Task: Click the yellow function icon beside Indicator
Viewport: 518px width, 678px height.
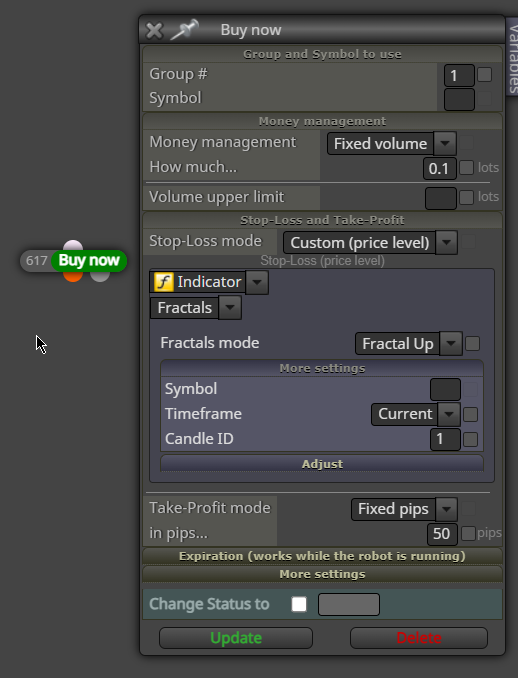Action: 163,282
